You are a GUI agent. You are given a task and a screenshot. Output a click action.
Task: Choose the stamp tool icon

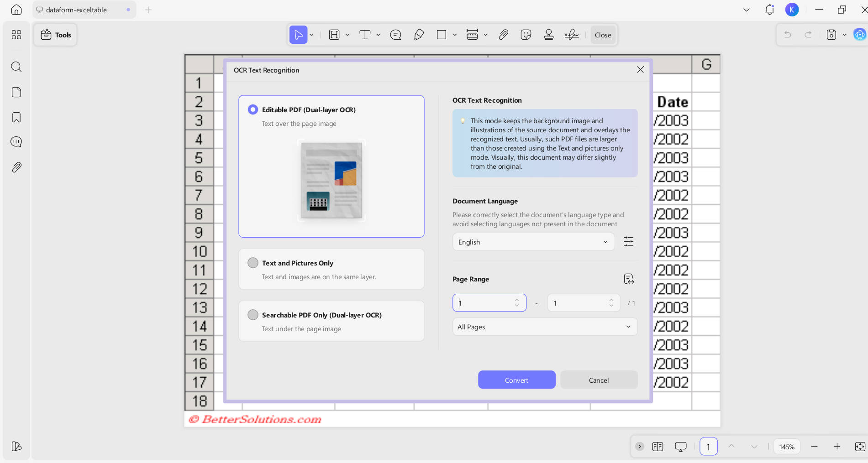coord(549,35)
